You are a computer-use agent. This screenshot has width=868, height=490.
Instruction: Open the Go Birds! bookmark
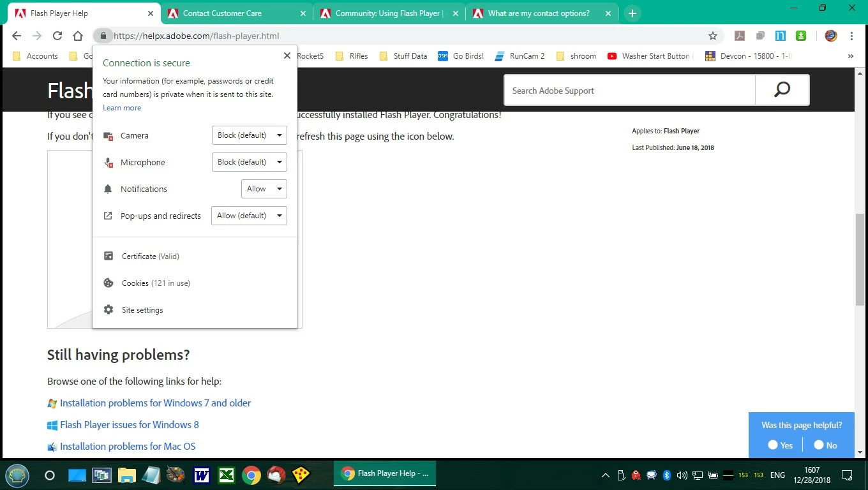tap(461, 56)
